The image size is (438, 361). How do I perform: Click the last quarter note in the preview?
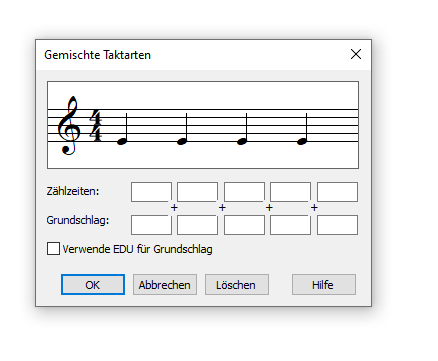(302, 129)
